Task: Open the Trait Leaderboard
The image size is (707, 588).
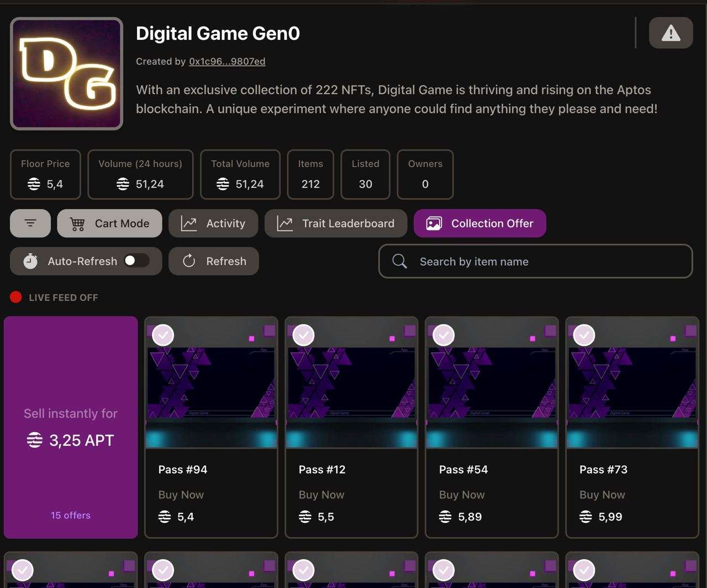Action: pos(336,223)
